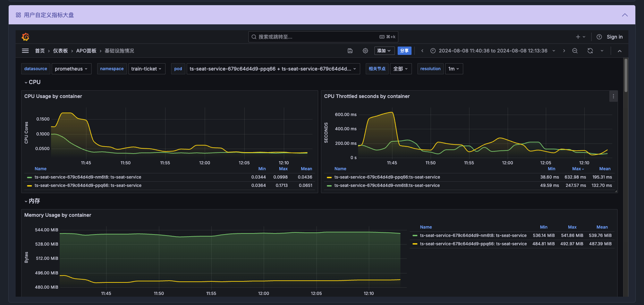Screen dimensions: 644x305
Task: Open the prometheus datasource dropdown
Action: pos(71,69)
